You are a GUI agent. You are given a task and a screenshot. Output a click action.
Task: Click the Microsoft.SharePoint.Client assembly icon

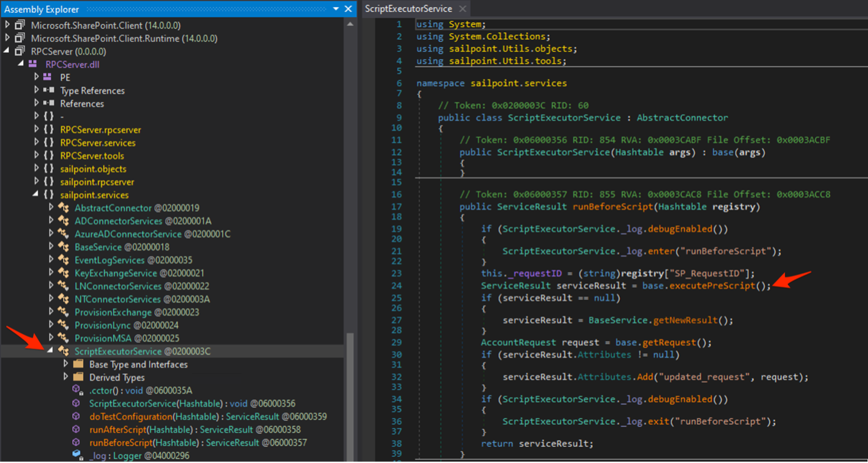[x=20, y=25]
